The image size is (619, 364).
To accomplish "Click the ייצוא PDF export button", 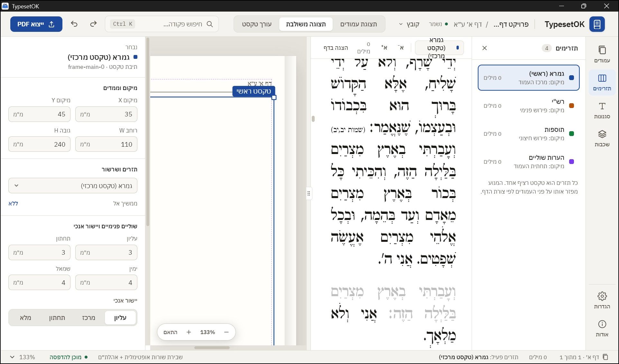I will (36, 24).
